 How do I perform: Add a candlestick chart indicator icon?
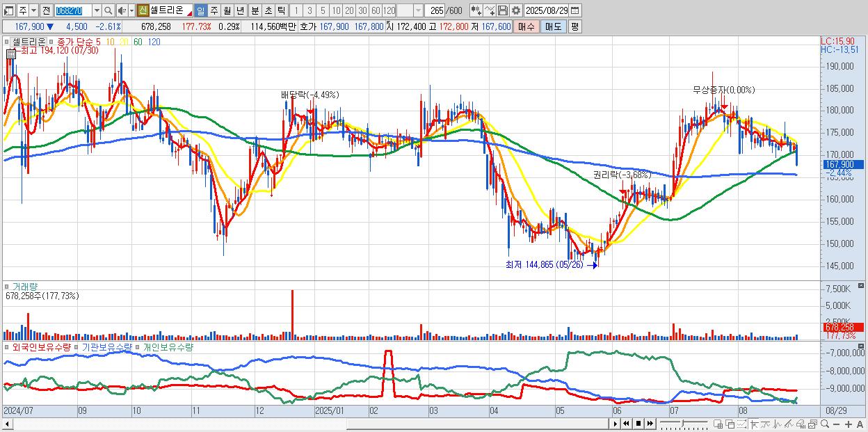[476, 10]
